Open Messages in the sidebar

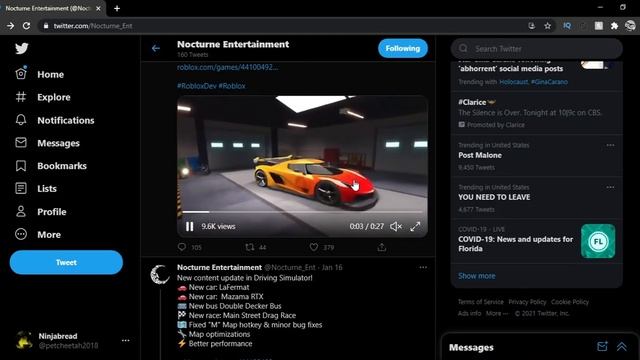pos(47,143)
